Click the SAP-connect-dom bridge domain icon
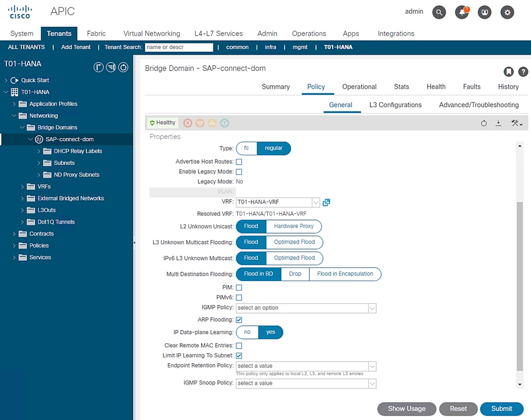The image size is (531, 420). [x=40, y=139]
